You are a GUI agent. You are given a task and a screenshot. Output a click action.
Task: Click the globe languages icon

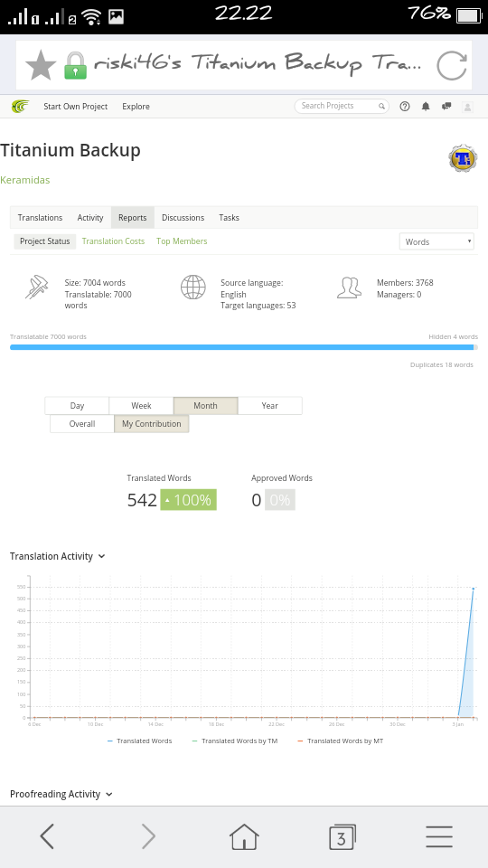193,288
